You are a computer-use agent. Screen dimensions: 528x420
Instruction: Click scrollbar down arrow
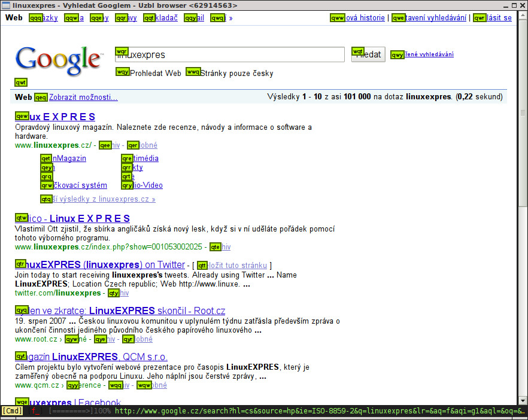[x=522, y=400]
